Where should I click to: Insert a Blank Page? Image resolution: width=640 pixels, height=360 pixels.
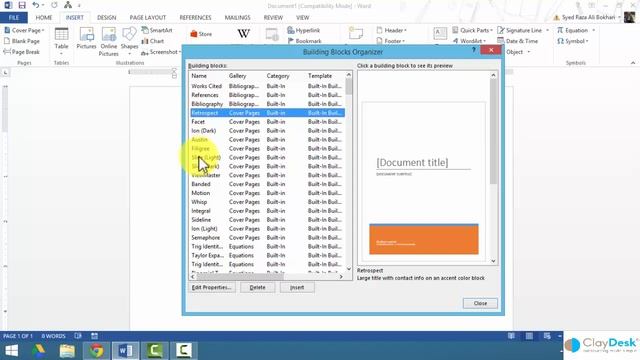coord(22,41)
